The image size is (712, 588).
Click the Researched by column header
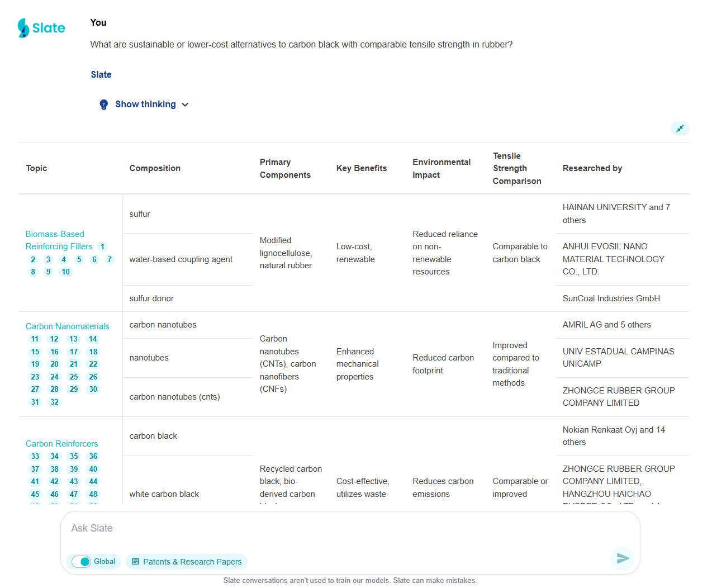click(592, 168)
